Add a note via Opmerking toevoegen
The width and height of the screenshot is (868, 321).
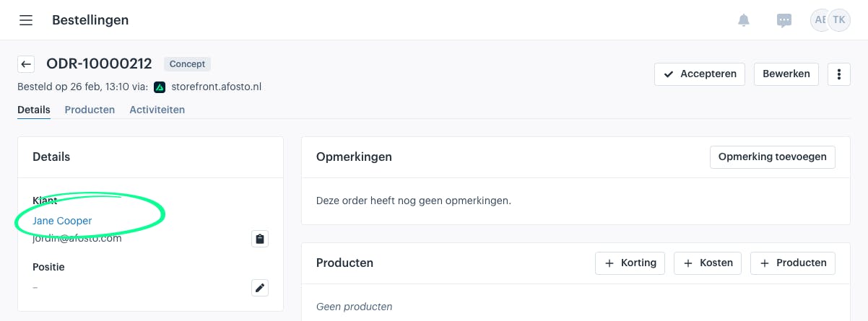(773, 157)
